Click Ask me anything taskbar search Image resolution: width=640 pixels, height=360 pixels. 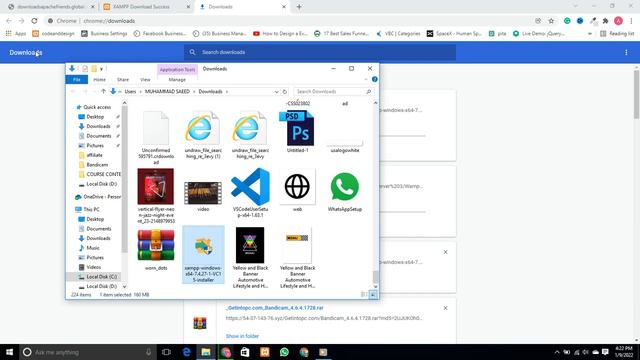(88, 352)
